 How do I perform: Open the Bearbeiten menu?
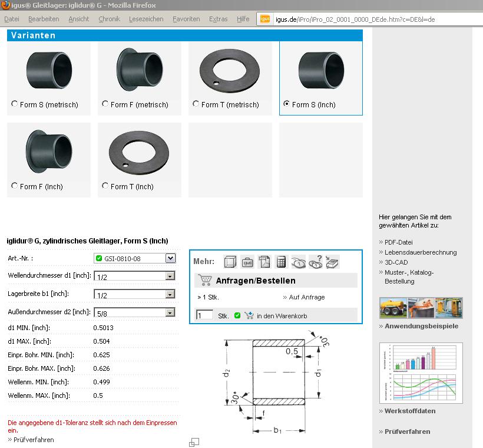(x=44, y=19)
